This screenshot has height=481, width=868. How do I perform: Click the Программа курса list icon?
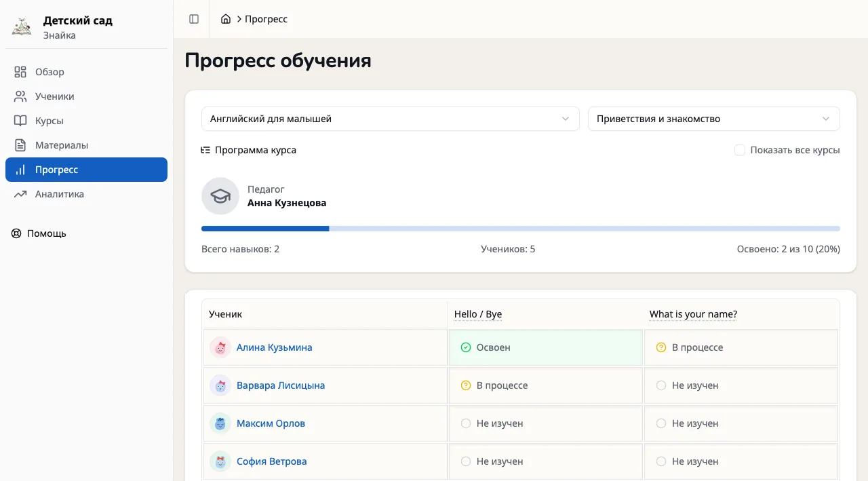click(x=205, y=150)
